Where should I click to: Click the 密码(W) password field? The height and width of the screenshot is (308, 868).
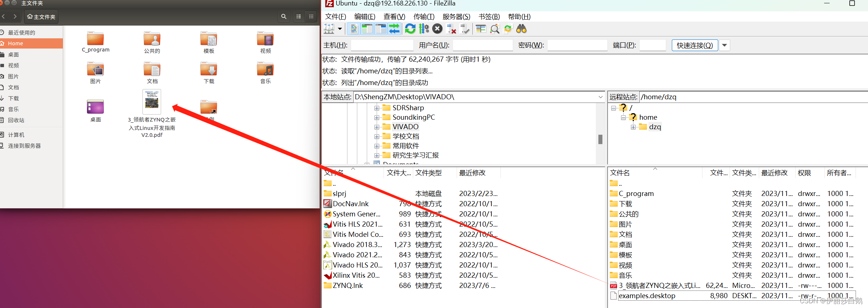pyautogui.click(x=577, y=45)
